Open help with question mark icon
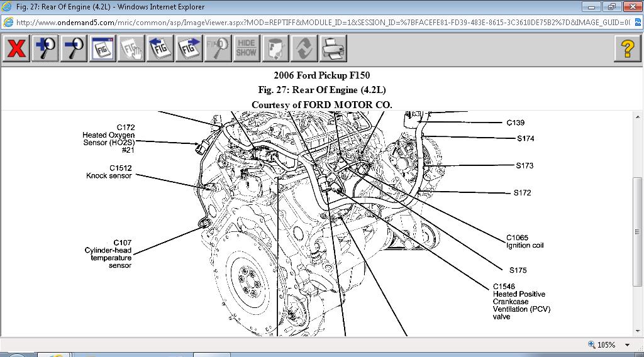Image resolution: width=644 pixels, height=357 pixels. tap(627, 48)
